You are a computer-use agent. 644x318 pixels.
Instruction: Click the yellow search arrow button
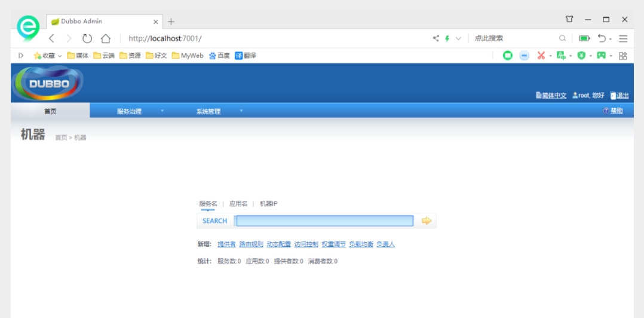point(426,221)
